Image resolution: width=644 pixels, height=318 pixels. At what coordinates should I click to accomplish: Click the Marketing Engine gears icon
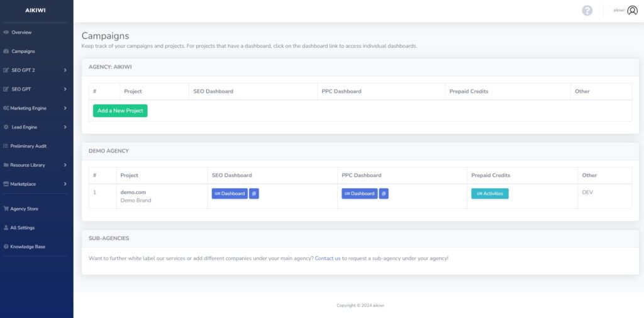6,108
